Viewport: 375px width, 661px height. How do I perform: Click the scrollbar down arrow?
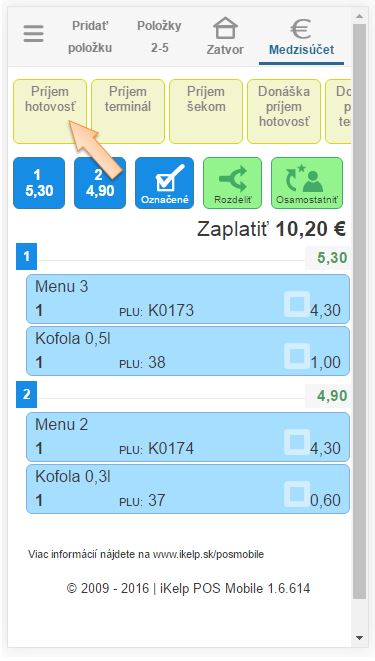click(x=359, y=637)
